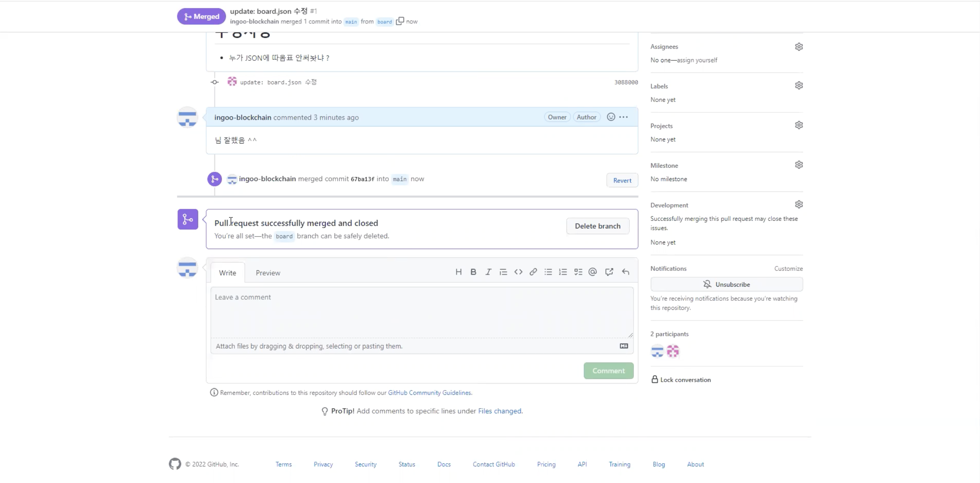The width and height of the screenshot is (980, 483).
Task: Click the heading formatting icon
Action: (458, 272)
